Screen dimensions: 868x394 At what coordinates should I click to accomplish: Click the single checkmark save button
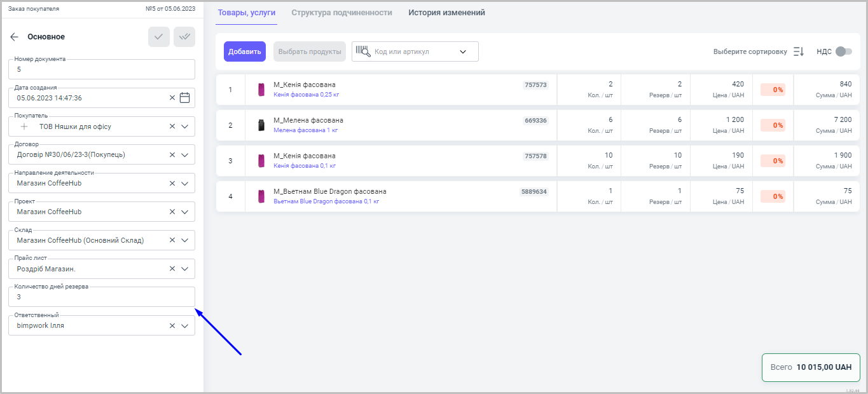[x=158, y=37]
